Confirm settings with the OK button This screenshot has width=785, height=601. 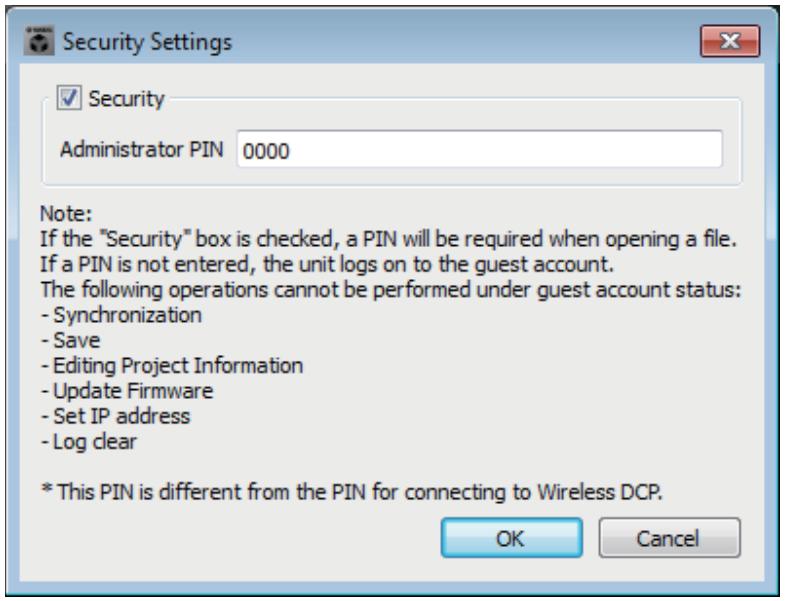511,538
